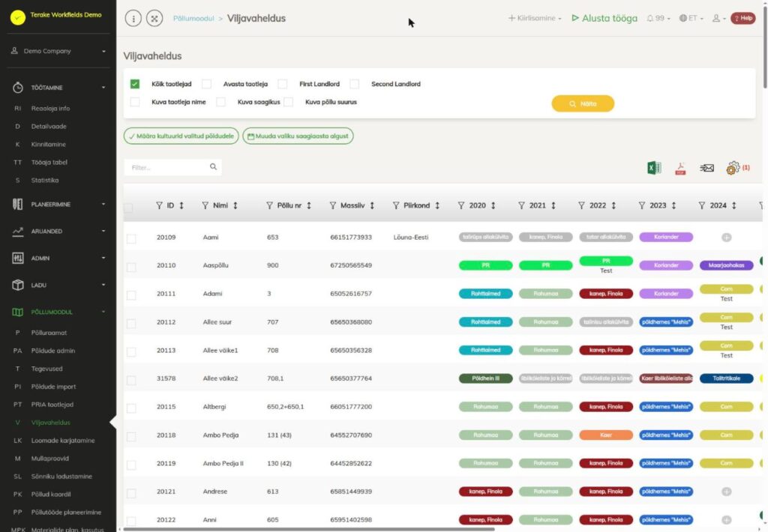Sort by the 2023 column arrows
This screenshot has height=532, width=768.
tap(674, 205)
